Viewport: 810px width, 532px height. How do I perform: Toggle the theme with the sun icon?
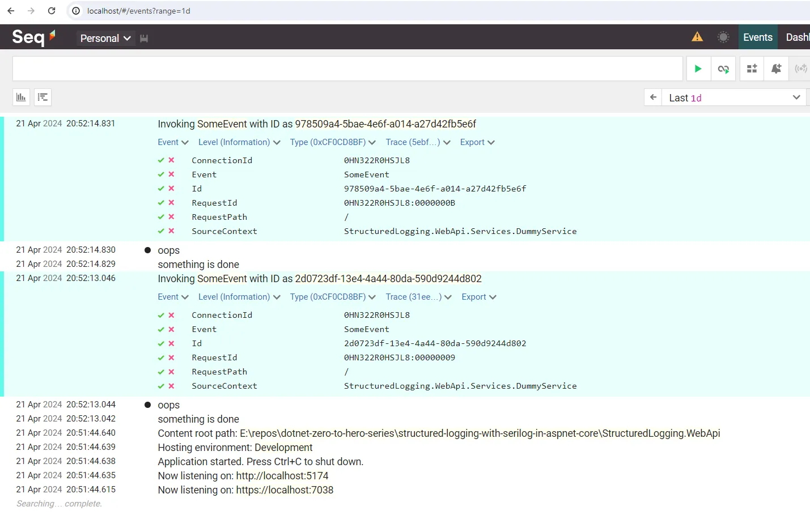[x=723, y=36]
